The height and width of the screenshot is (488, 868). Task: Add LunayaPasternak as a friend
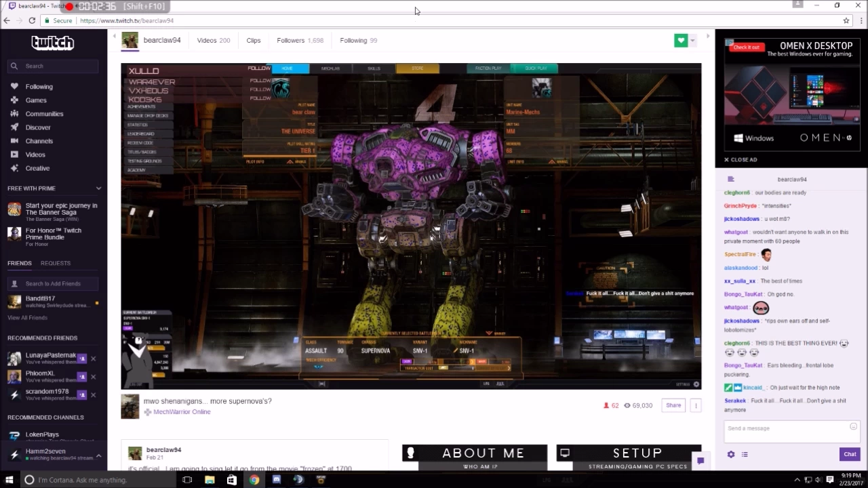[81, 359]
